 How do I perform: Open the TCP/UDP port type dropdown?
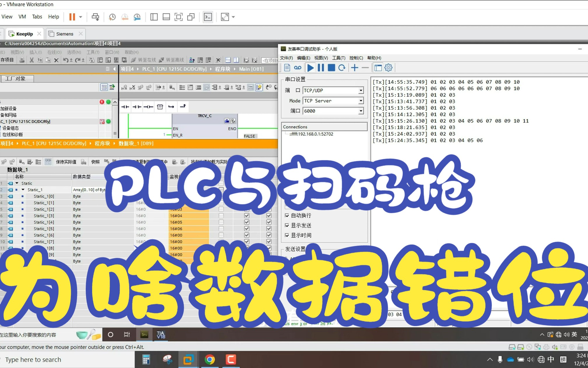click(361, 91)
